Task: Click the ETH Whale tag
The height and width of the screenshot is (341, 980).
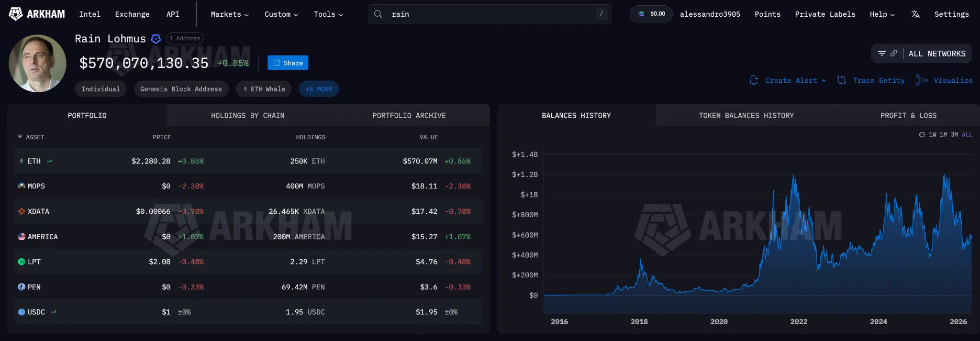Action: click(x=264, y=89)
